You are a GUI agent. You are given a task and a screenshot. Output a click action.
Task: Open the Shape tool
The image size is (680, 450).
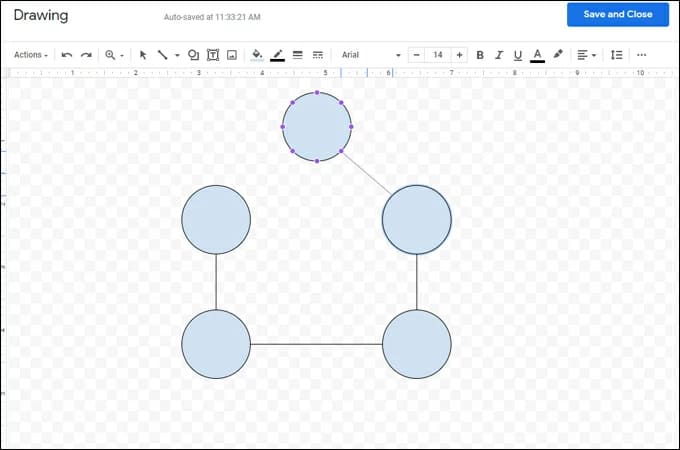click(x=193, y=55)
